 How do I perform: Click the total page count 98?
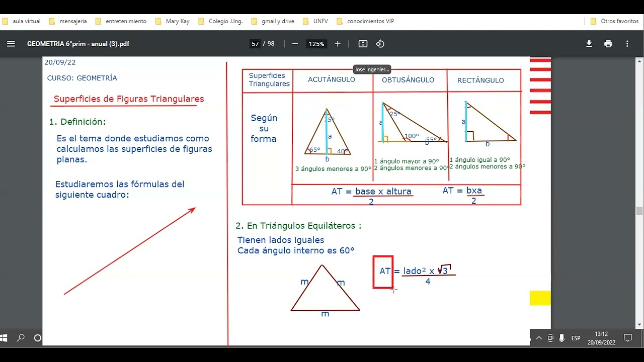(x=271, y=44)
